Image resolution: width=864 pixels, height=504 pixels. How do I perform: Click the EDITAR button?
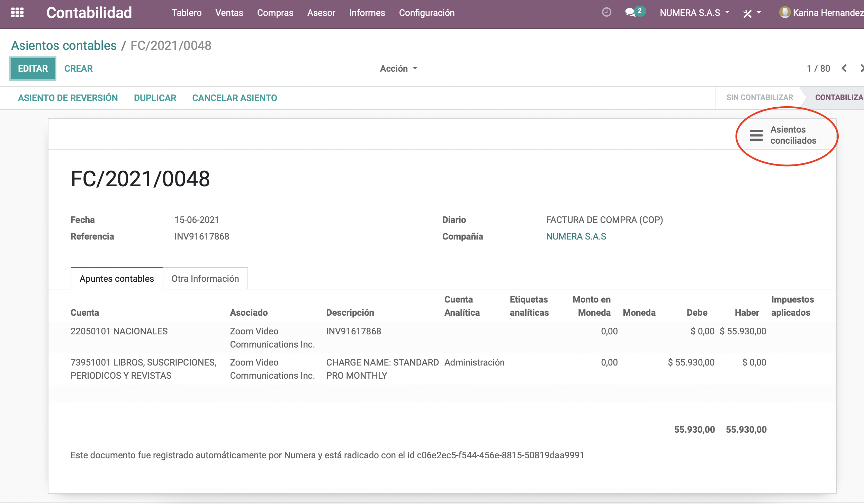pyautogui.click(x=33, y=69)
